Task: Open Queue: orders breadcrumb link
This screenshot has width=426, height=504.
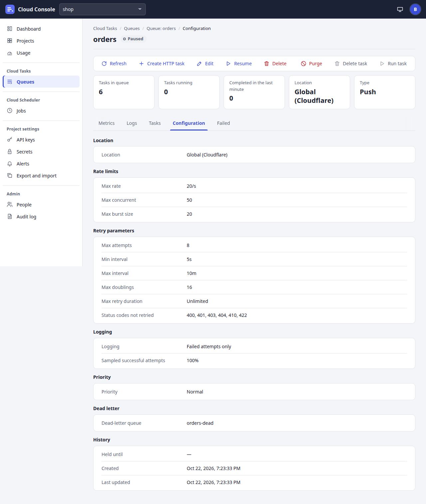Action: click(161, 29)
